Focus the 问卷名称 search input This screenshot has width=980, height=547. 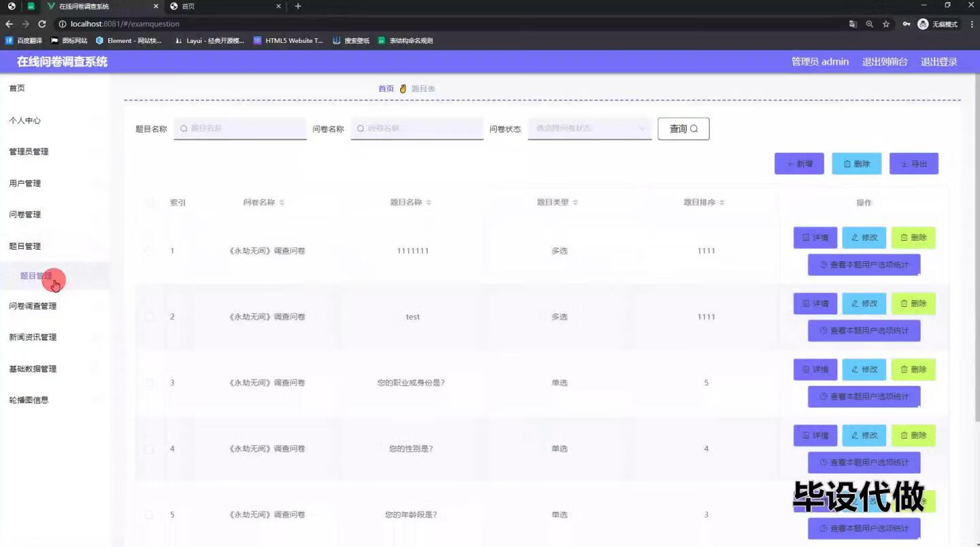417,128
